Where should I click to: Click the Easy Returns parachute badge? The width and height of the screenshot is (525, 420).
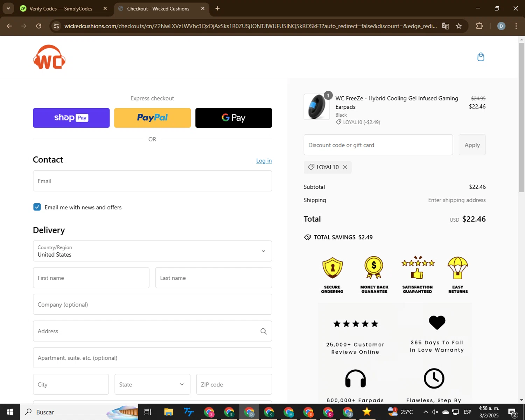point(458,275)
